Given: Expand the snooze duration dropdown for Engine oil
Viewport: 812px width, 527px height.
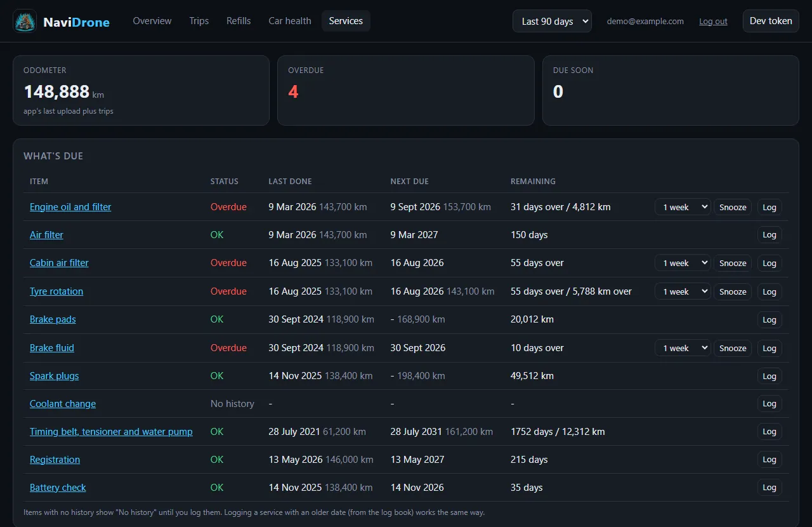Looking at the screenshot, I should point(683,207).
